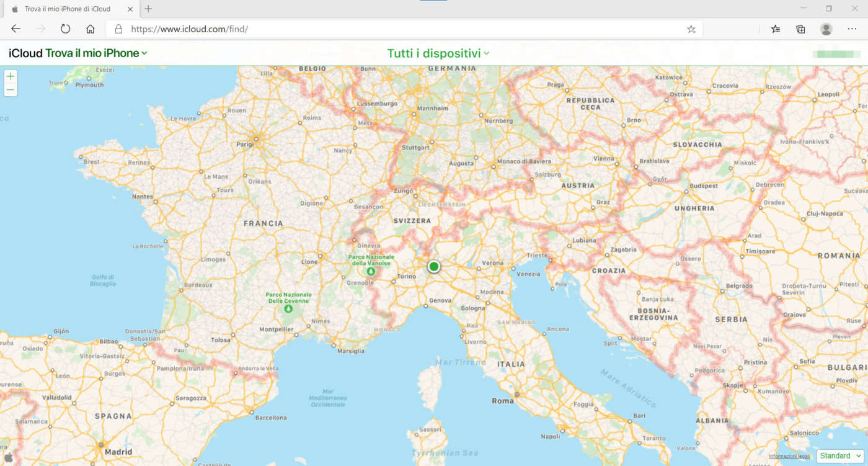The image size is (868, 466).
Task: Click the "Venezia" city label
Action: pos(528,274)
